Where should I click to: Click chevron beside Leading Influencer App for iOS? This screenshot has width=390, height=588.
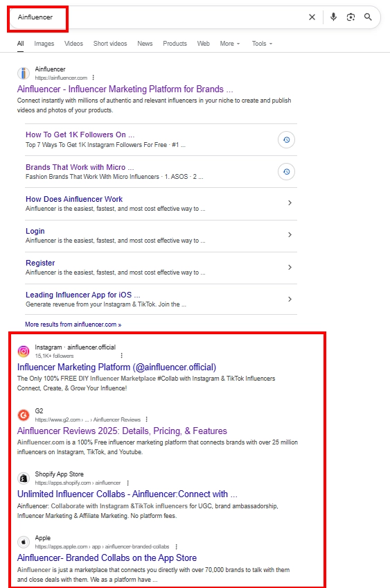pos(290,300)
